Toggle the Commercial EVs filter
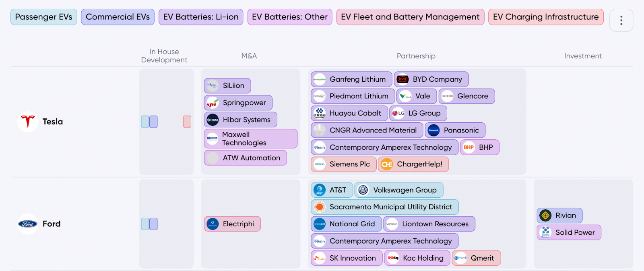Viewport: 644px width, 271px height. (x=118, y=17)
